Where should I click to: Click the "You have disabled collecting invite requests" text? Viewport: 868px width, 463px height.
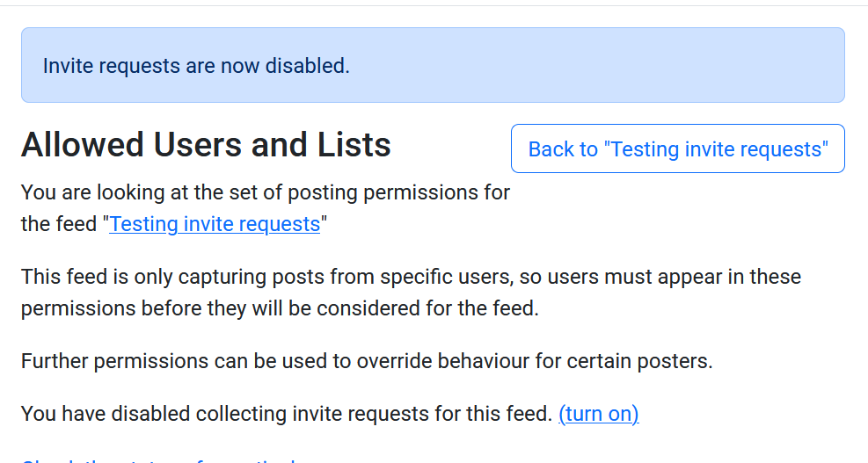click(x=287, y=414)
